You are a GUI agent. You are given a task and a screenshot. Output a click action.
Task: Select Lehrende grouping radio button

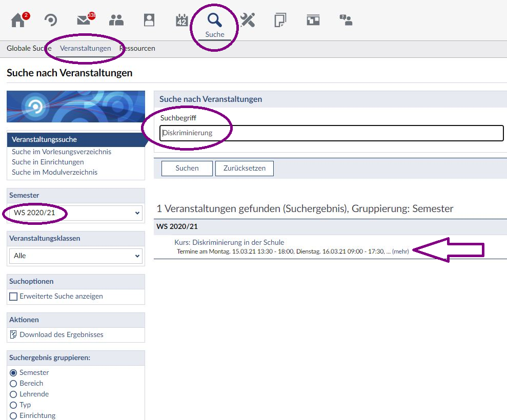[13, 394]
